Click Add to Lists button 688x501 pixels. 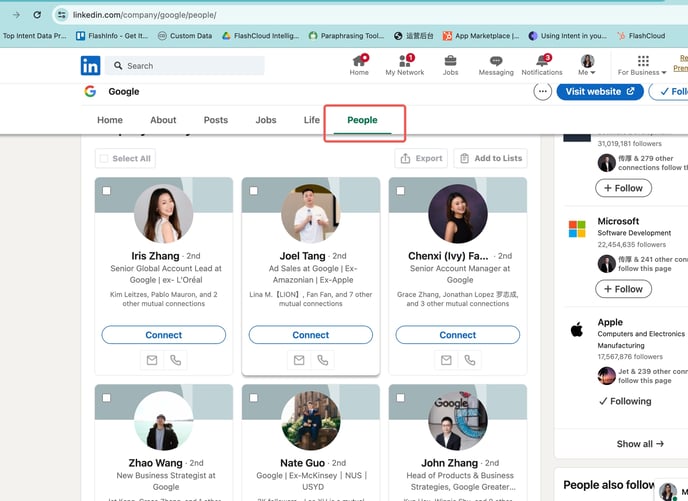pyautogui.click(x=491, y=158)
